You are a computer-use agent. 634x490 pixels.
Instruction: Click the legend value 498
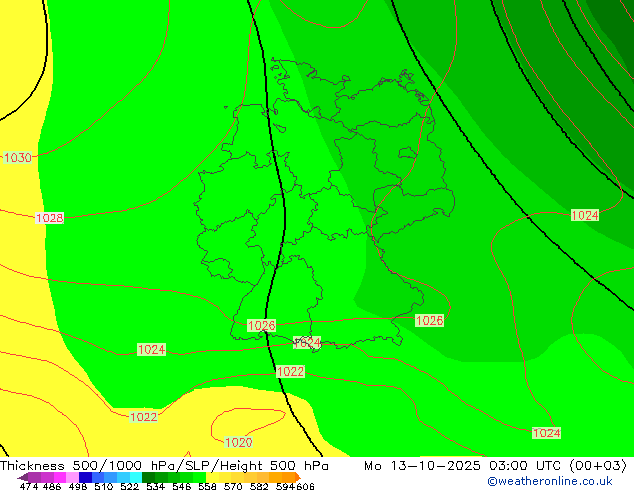tap(78, 486)
